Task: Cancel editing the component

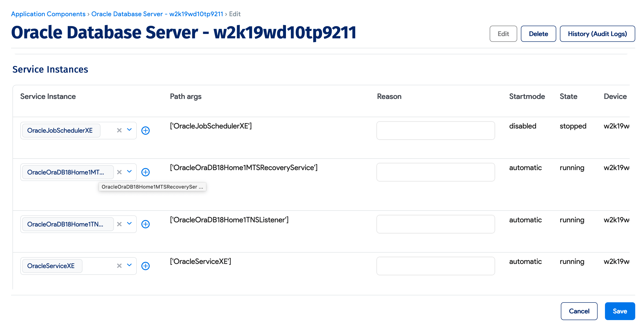Action: pyautogui.click(x=579, y=311)
